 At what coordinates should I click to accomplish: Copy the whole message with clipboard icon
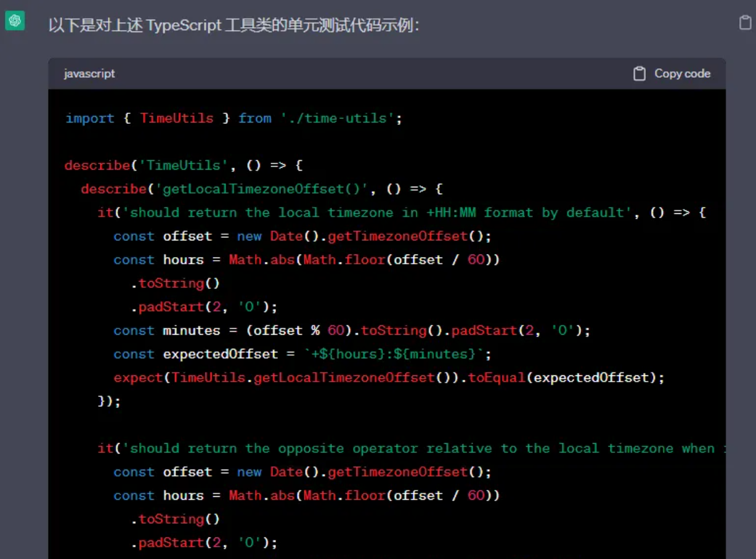[745, 23]
